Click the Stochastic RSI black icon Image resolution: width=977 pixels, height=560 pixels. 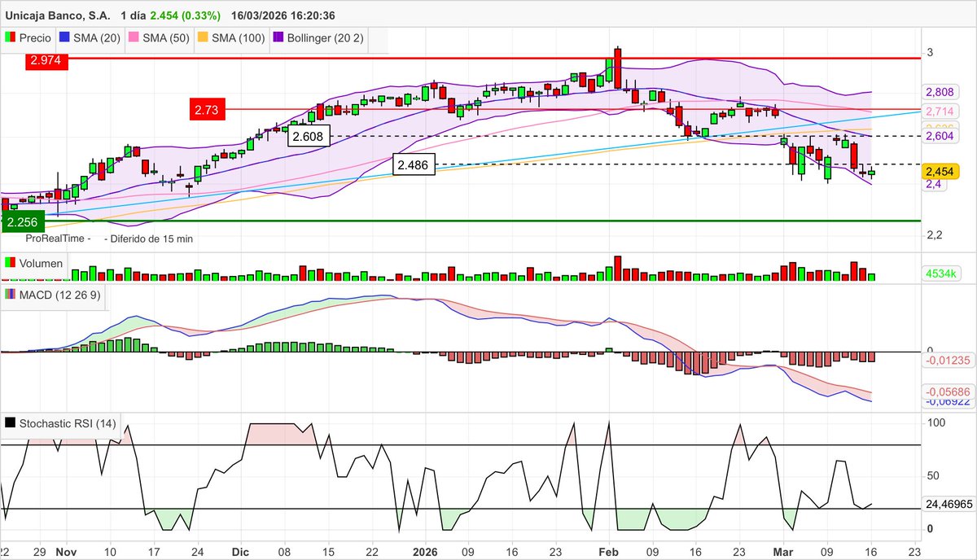point(11,423)
